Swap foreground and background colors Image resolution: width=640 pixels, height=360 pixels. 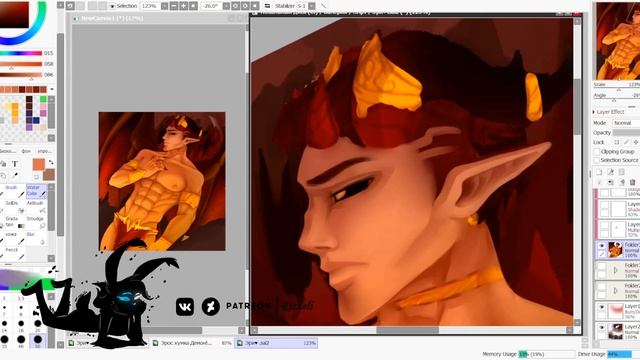coord(51,162)
